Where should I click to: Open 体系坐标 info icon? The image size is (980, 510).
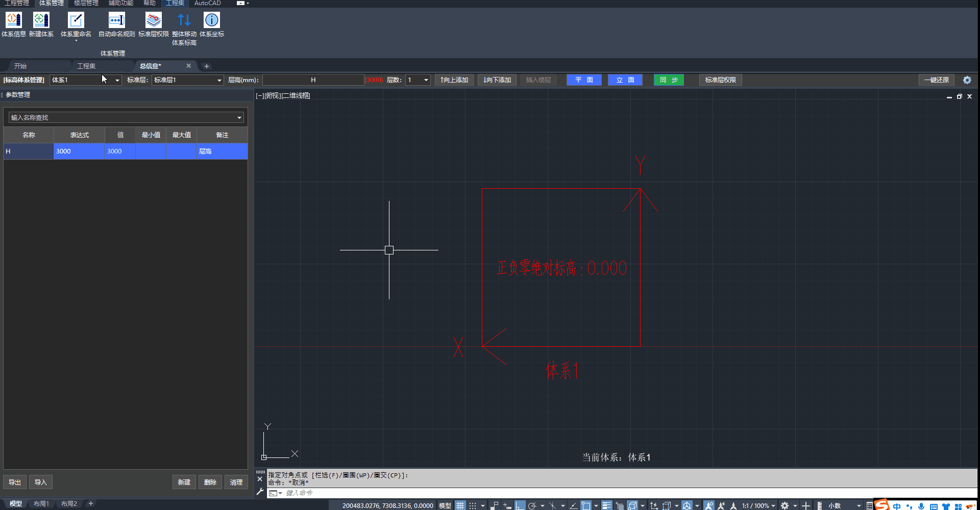(211, 20)
